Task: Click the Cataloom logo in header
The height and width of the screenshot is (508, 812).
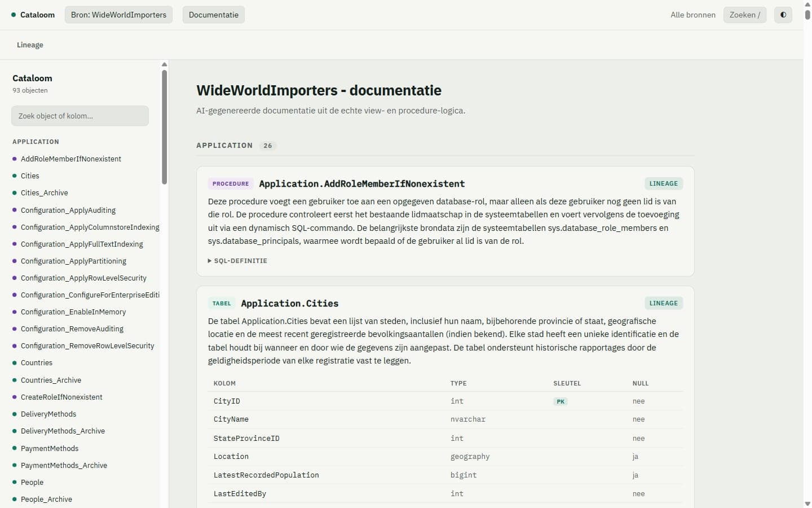Action: pos(33,15)
